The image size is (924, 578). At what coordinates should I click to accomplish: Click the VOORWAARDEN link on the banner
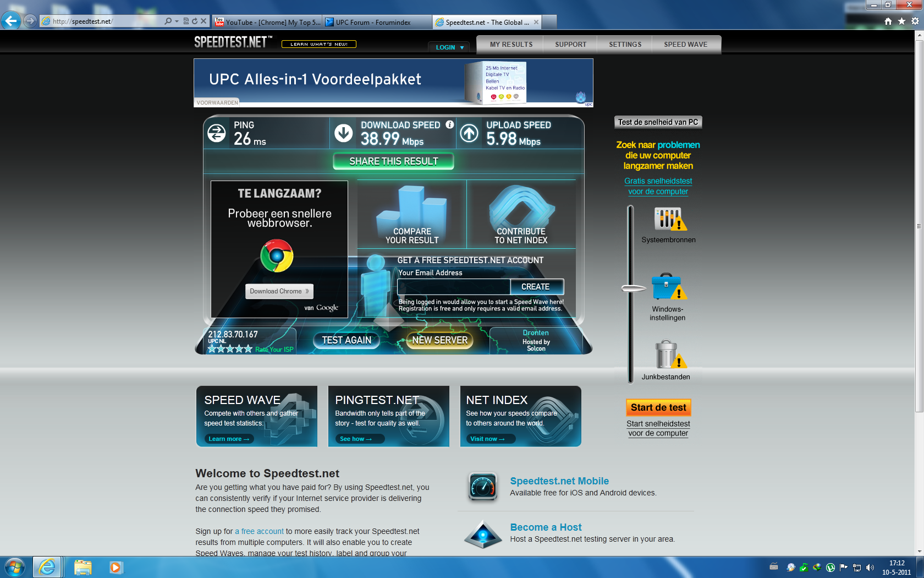(x=217, y=102)
